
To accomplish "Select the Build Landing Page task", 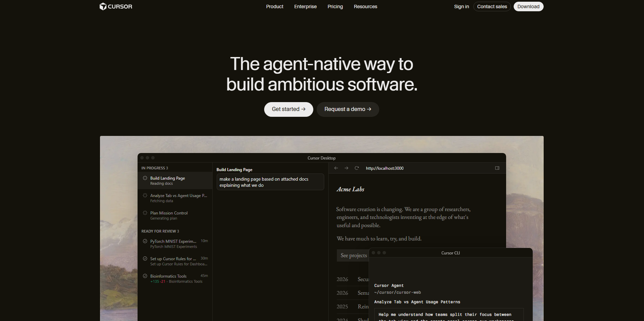I will click(175, 181).
